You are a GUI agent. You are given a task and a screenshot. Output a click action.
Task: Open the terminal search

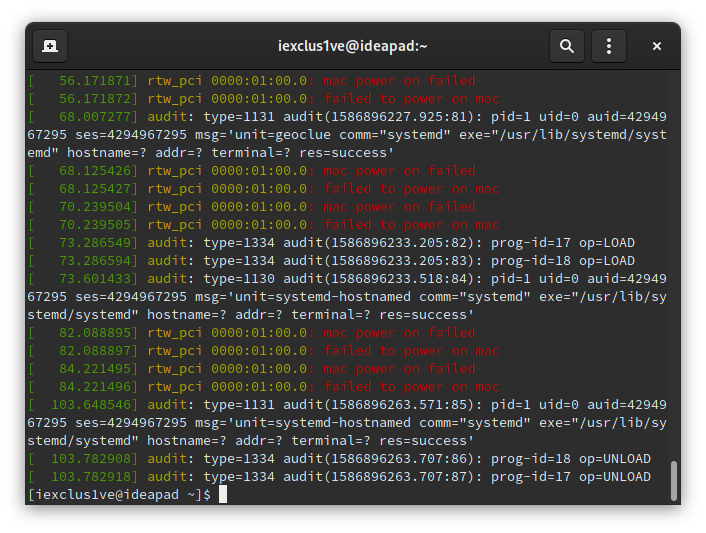[566, 46]
